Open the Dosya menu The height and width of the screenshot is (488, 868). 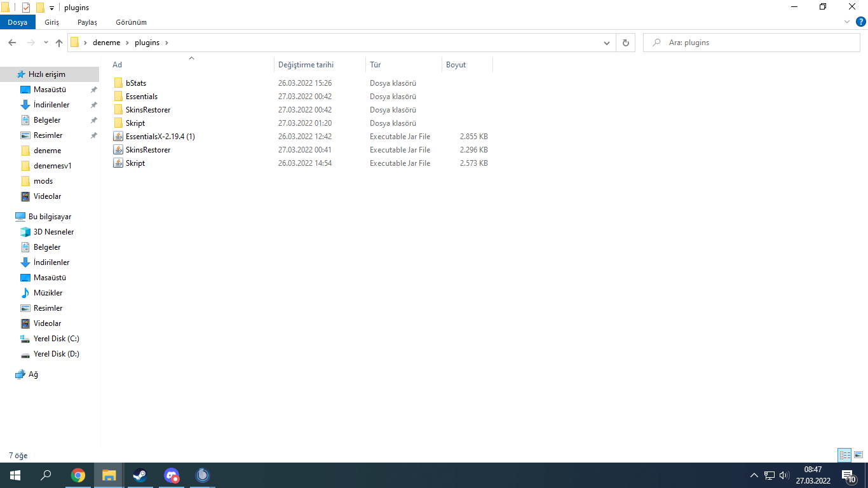(18, 22)
